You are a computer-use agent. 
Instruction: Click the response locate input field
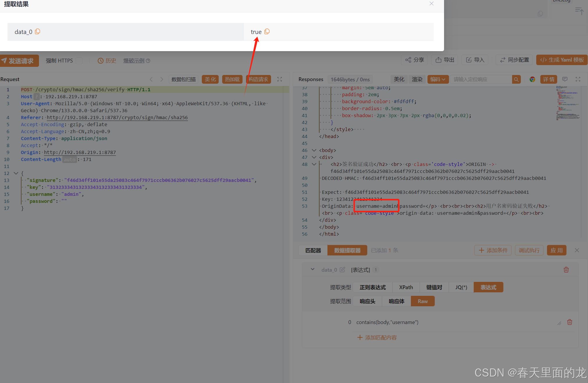[480, 79]
